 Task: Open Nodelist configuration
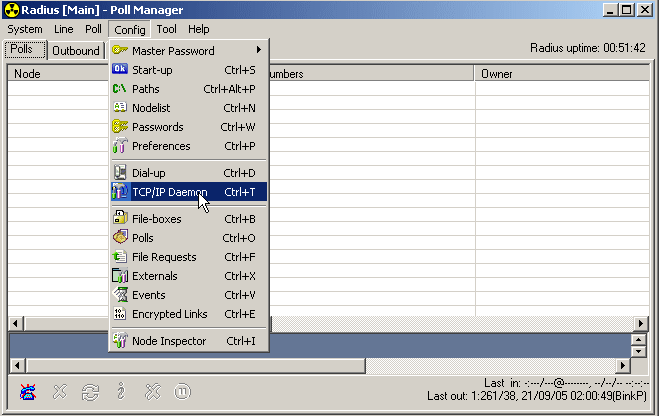(189, 108)
